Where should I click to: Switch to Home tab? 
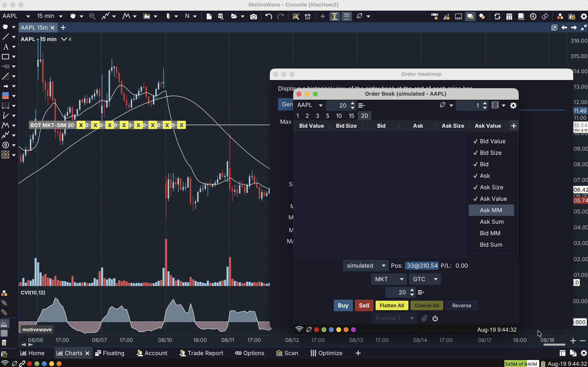tap(32, 353)
